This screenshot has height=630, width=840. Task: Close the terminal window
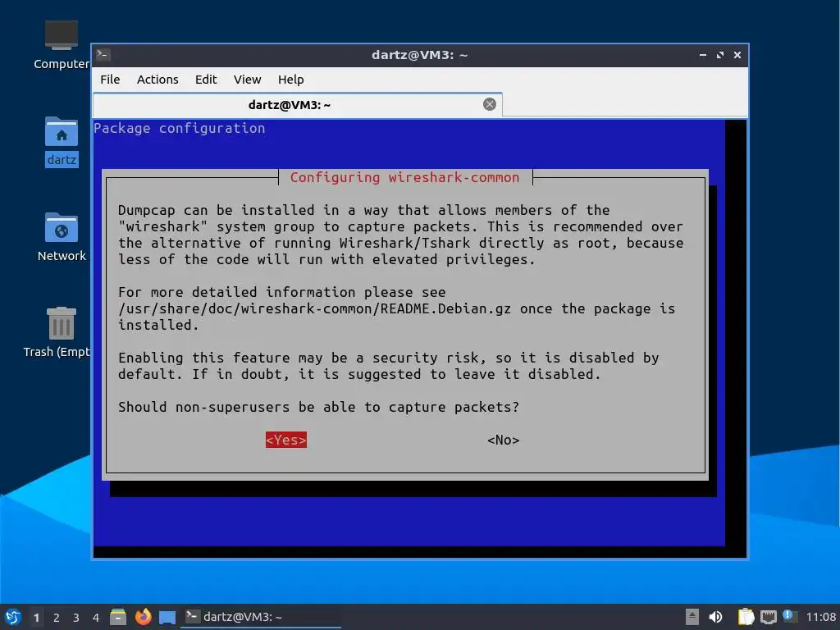[737, 55]
